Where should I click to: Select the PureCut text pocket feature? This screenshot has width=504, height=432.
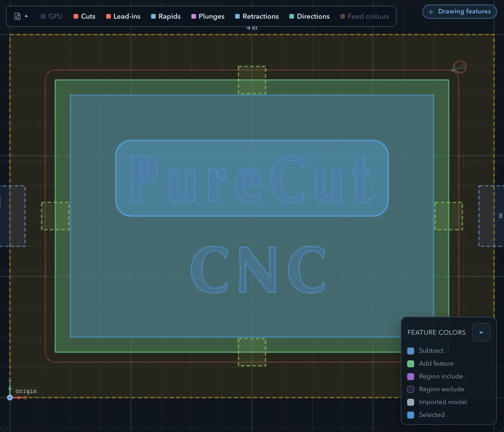pos(252,178)
